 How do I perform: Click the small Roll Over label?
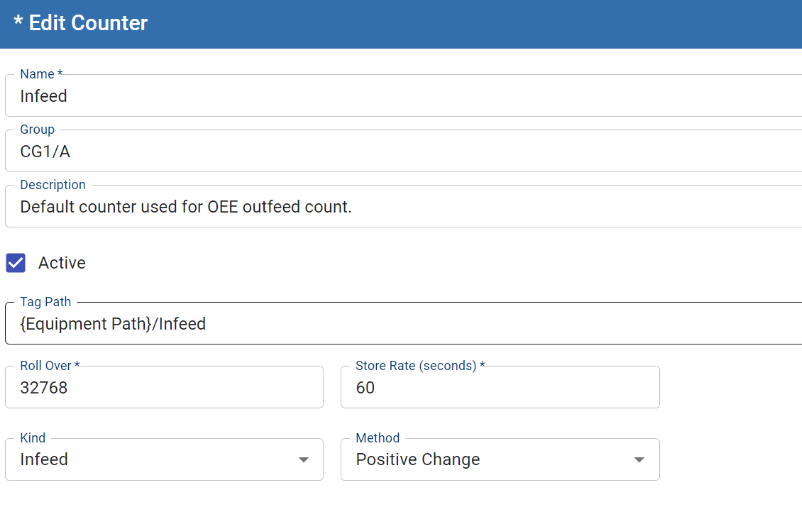(x=49, y=366)
